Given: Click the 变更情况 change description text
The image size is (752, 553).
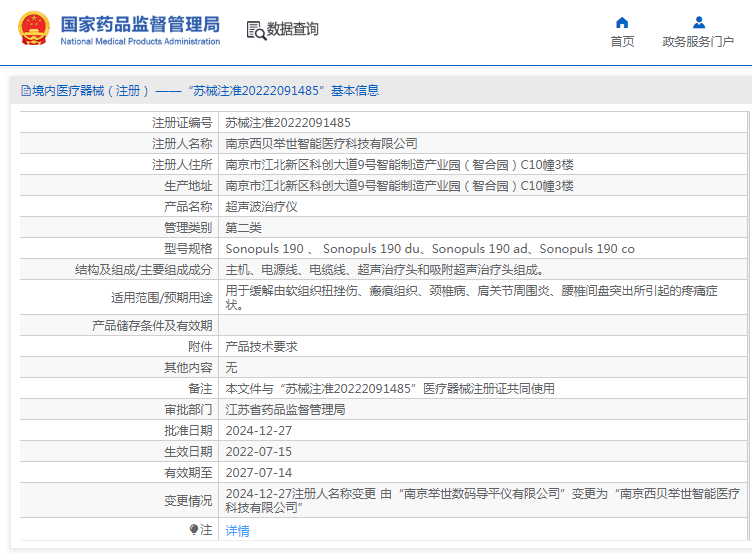Looking at the screenshot, I should click(482, 500).
